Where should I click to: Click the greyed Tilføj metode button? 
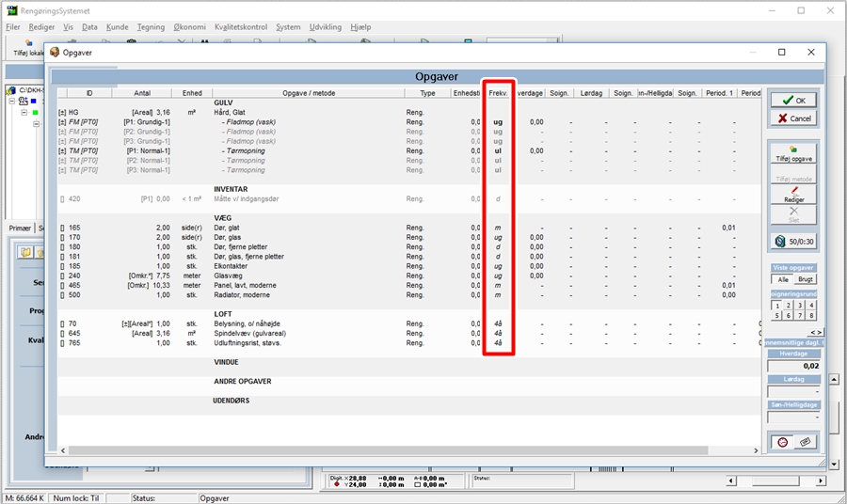coord(793,174)
